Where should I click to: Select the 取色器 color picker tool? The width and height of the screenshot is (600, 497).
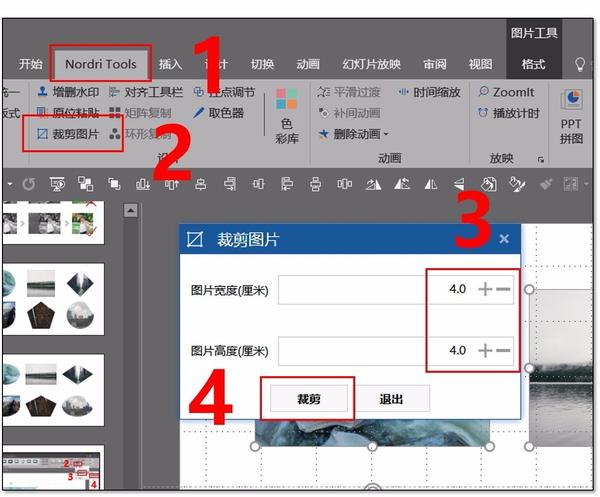pos(218,113)
